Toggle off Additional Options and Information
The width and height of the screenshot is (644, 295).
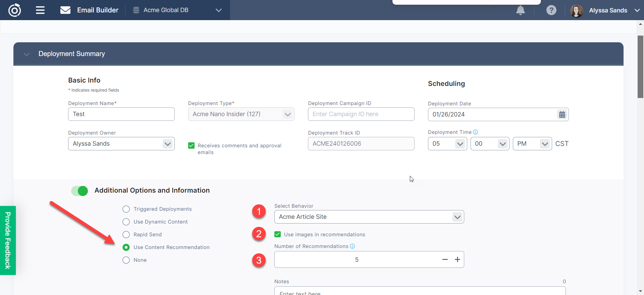pos(79,191)
